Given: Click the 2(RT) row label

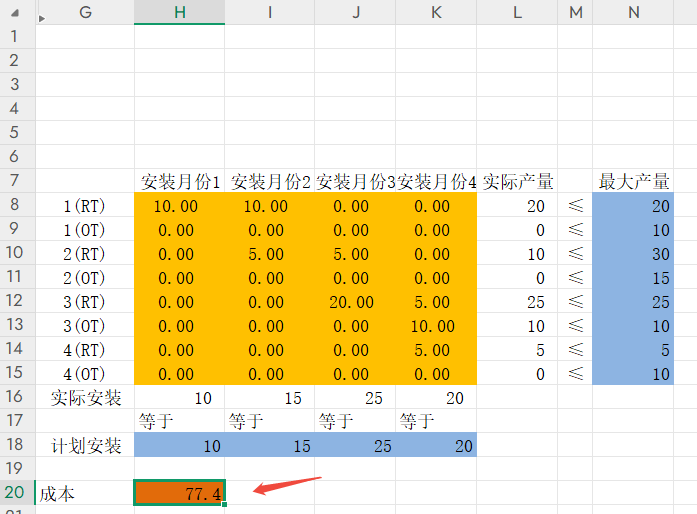Looking at the screenshot, I should [x=85, y=253].
